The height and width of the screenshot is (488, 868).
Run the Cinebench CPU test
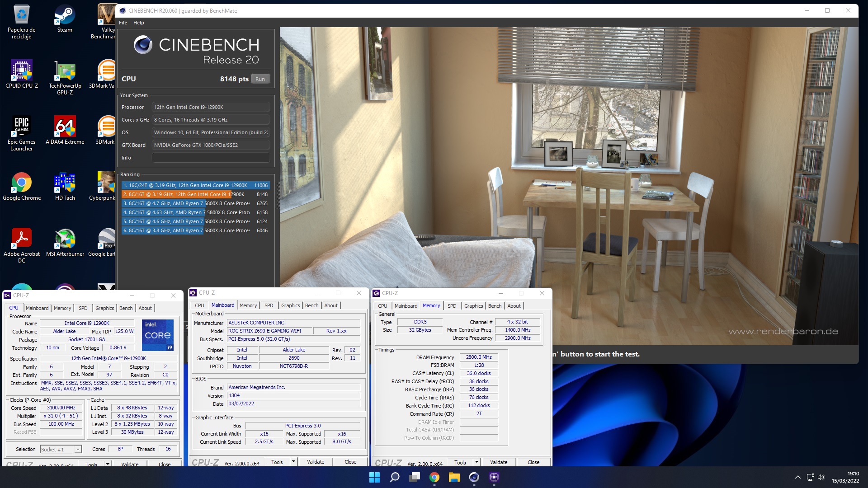coord(260,79)
